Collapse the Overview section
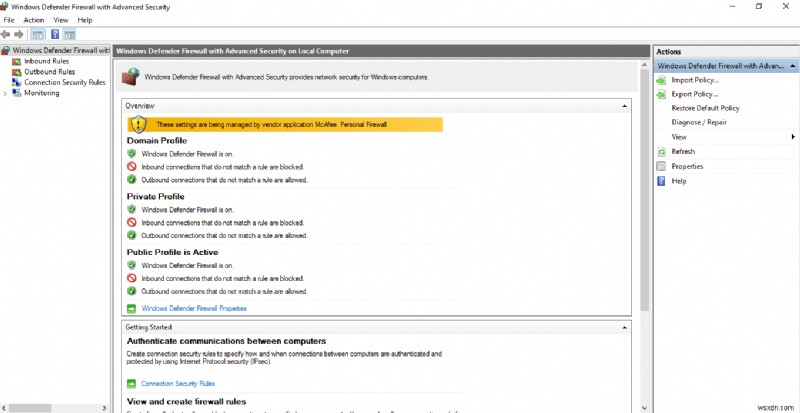800x413 pixels. pos(624,105)
